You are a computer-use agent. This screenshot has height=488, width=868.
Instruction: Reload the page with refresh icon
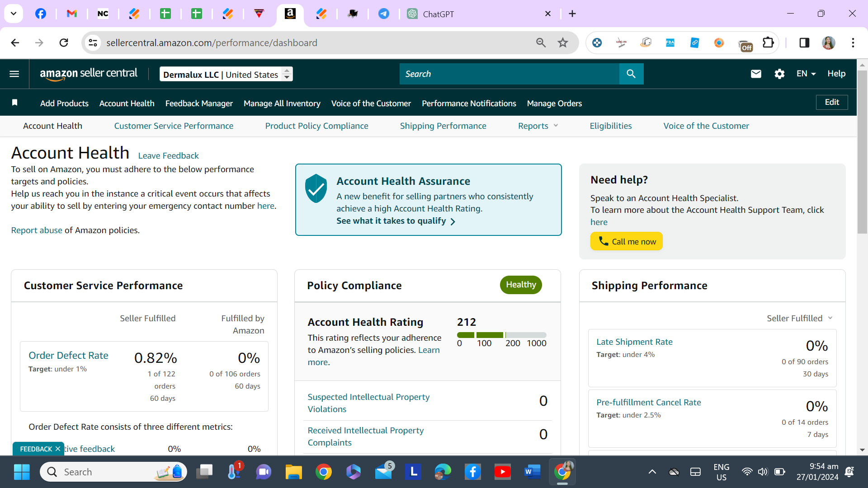coord(64,42)
